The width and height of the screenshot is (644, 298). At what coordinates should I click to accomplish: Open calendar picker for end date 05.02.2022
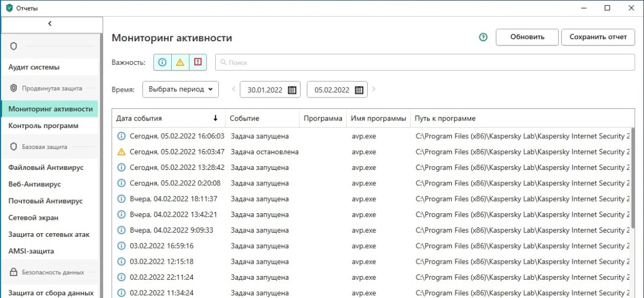pyautogui.click(x=359, y=90)
